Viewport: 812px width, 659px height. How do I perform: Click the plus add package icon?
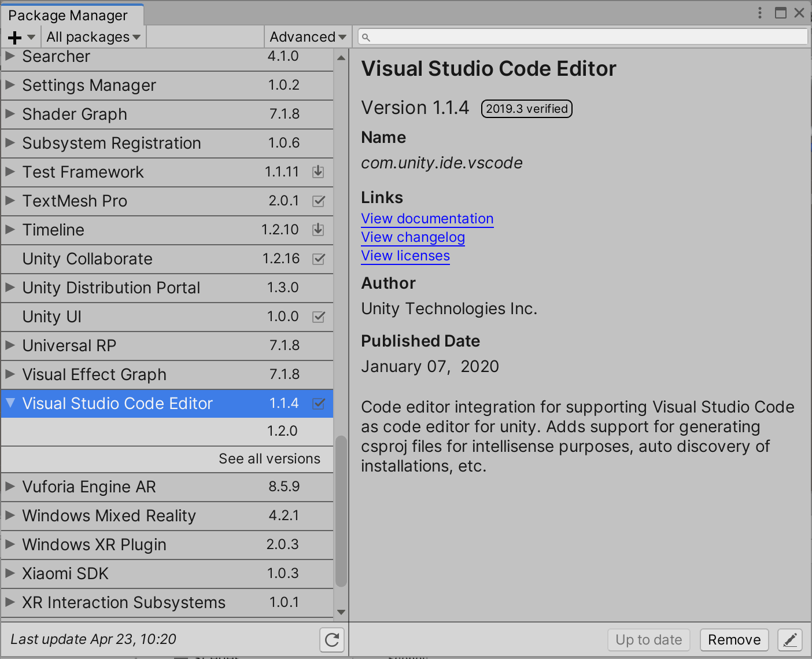(15, 38)
